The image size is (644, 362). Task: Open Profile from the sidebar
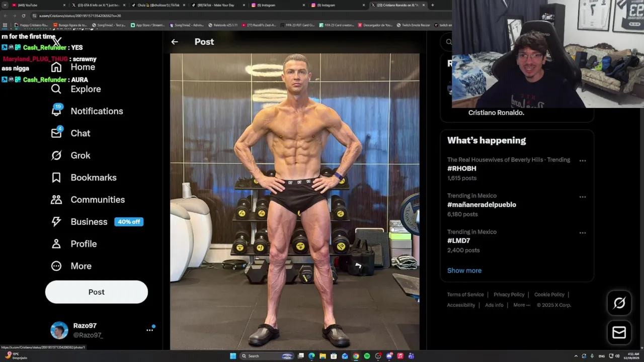click(73, 244)
